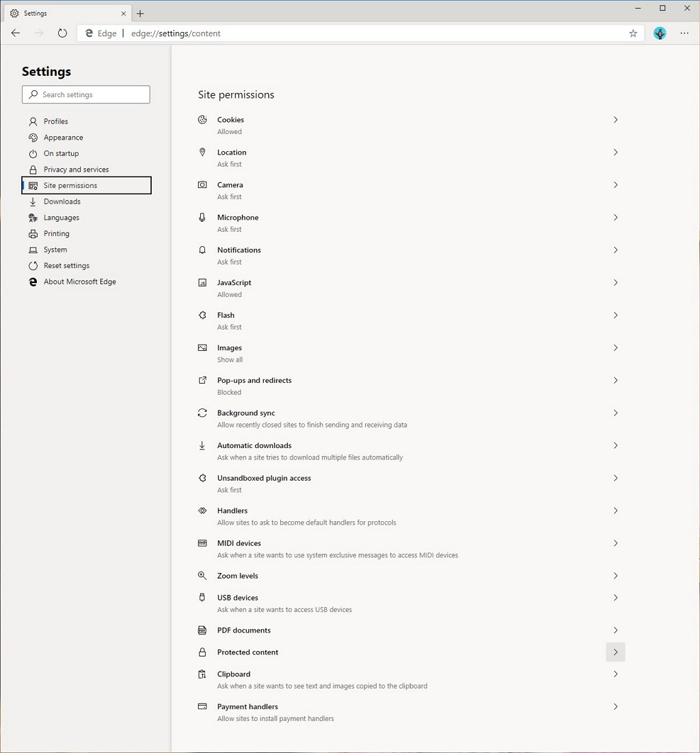Click the Zoom levels magnifier icon
This screenshot has width=700, height=753.
tap(202, 575)
